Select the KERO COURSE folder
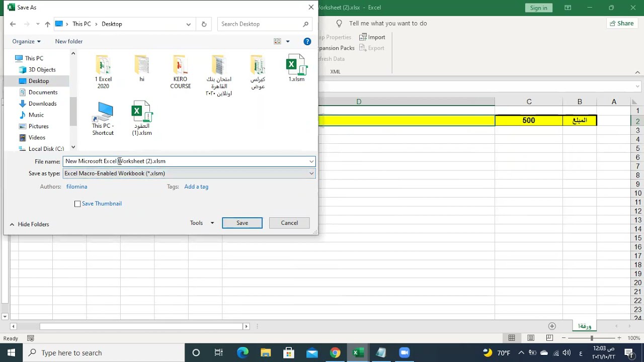 tap(180, 72)
